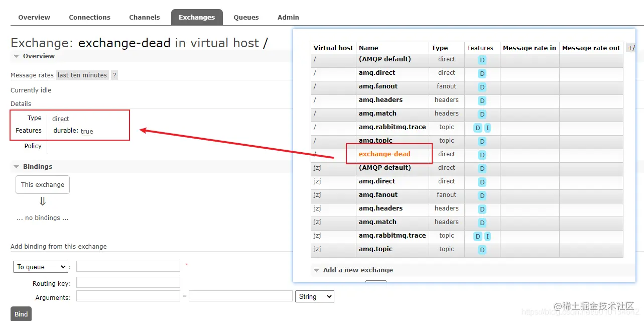This screenshot has height=321, width=644.
Task: Open amq.rabbitmq.trace exchange in jzj host
Action: 392,236
